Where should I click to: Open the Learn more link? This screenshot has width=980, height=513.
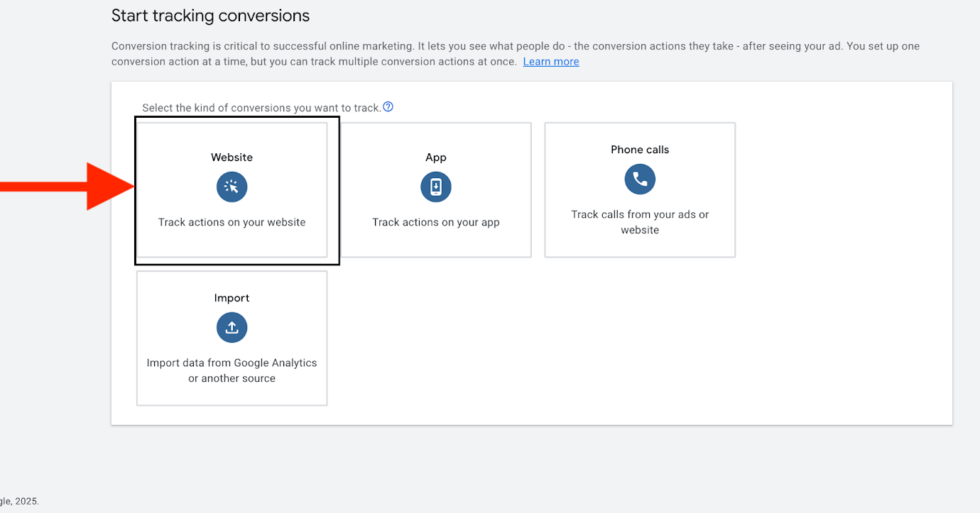(550, 62)
